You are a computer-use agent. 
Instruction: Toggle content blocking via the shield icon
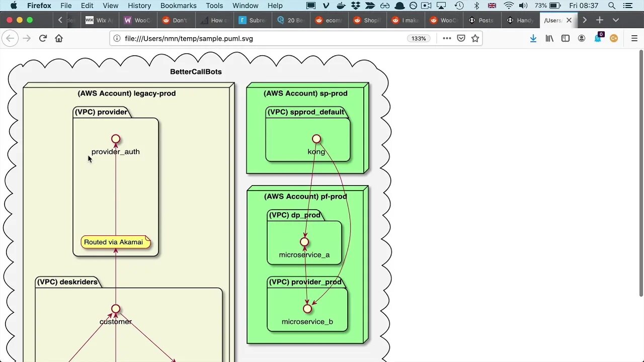click(461, 38)
